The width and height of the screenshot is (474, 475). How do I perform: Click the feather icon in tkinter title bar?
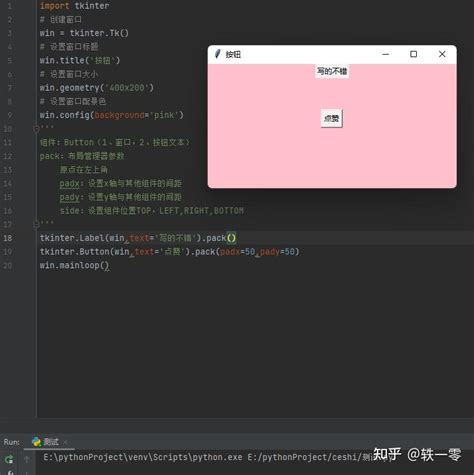tap(218, 54)
